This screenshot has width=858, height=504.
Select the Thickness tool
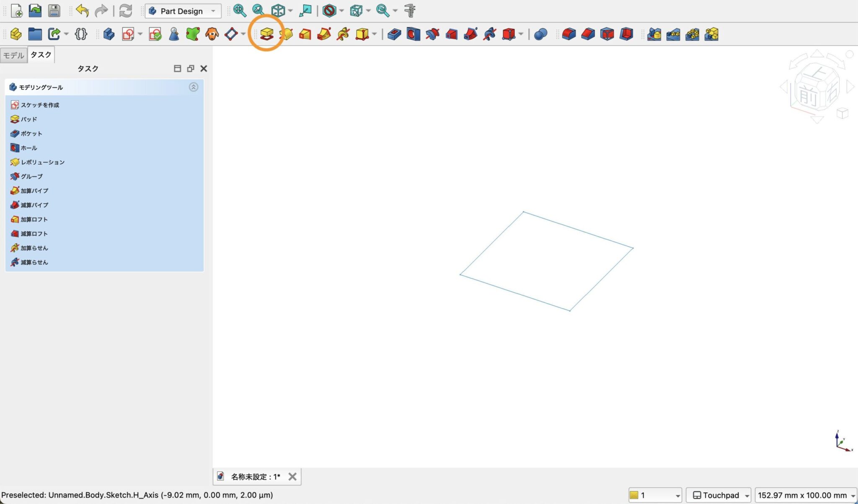click(x=626, y=34)
